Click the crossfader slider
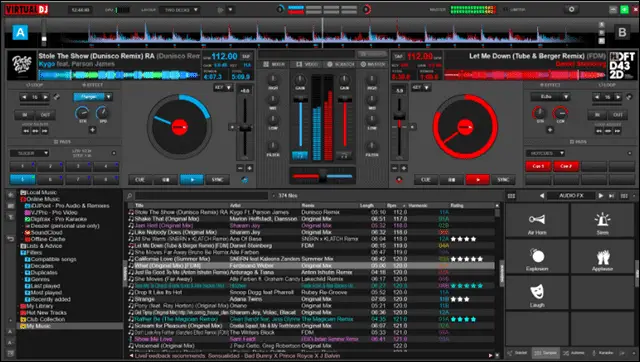 tap(322, 176)
